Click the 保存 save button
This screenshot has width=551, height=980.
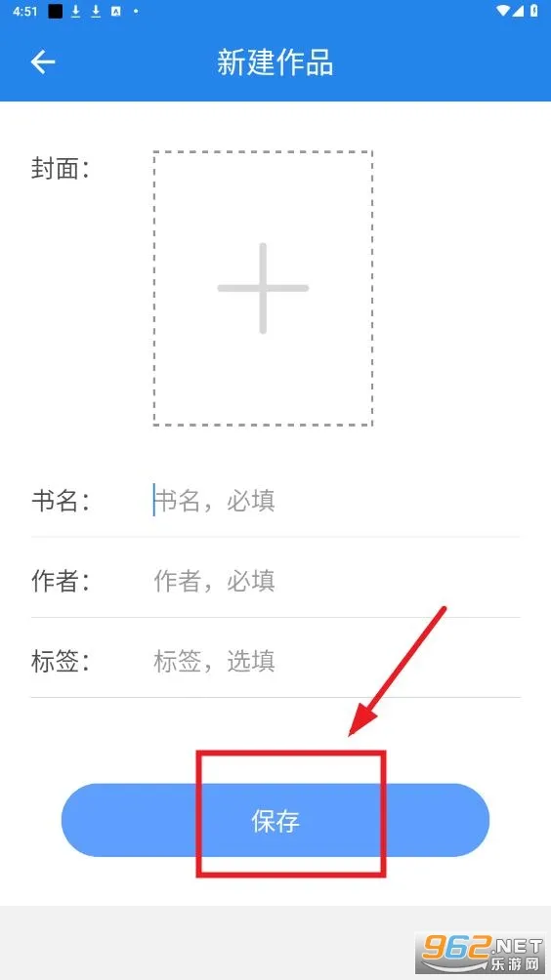[275, 820]
